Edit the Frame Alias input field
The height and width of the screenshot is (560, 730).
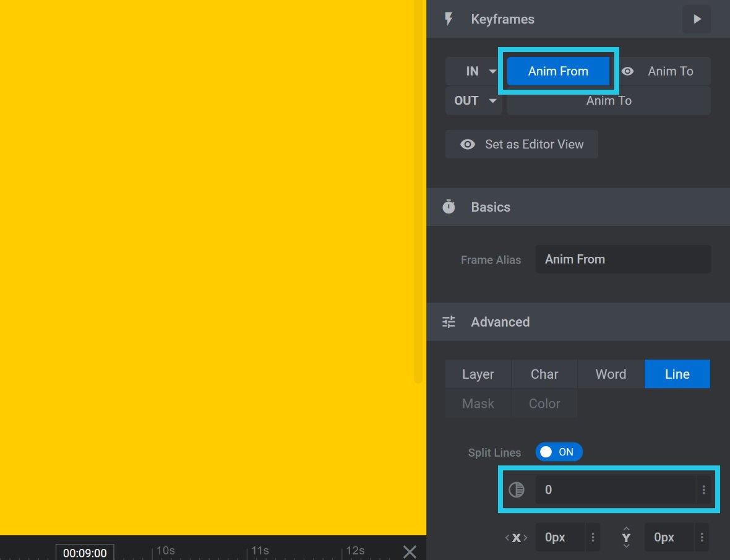623,259
